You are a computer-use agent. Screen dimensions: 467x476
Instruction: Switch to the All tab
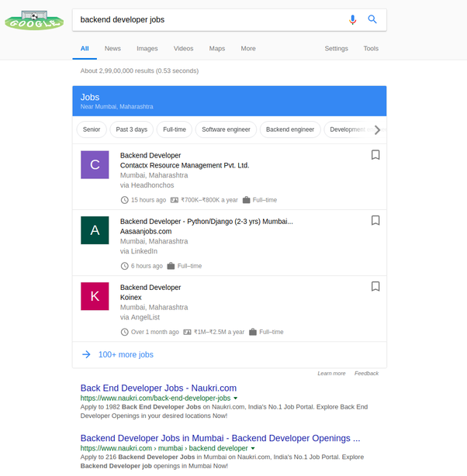(x=85, y=49)
